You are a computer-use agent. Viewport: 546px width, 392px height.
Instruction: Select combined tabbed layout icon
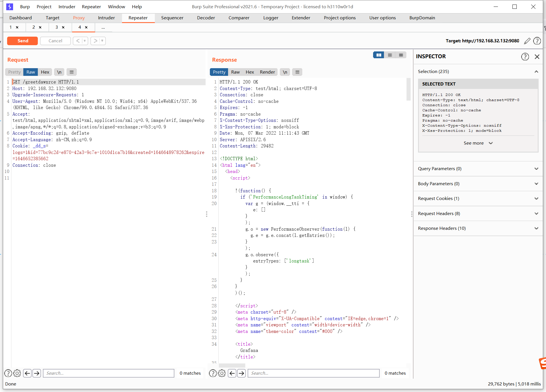[x=401, y=55]
